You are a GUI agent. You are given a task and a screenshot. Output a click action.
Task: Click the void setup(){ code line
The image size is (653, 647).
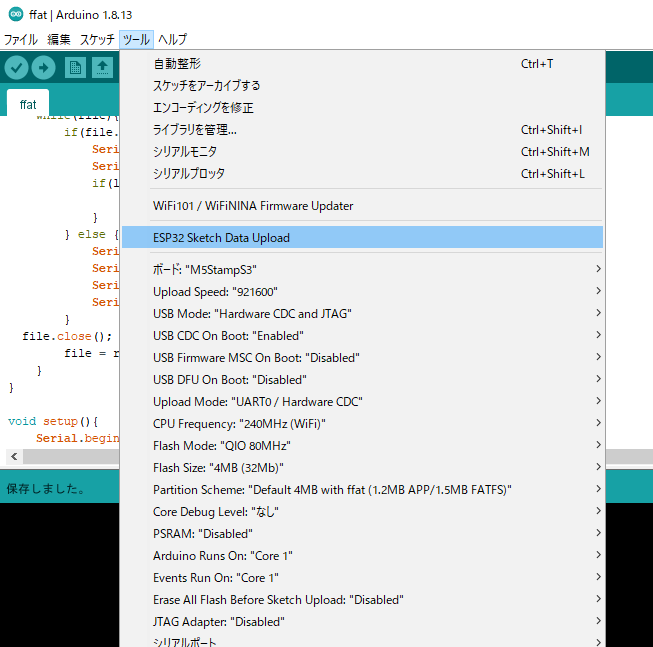tap(53, 421)
